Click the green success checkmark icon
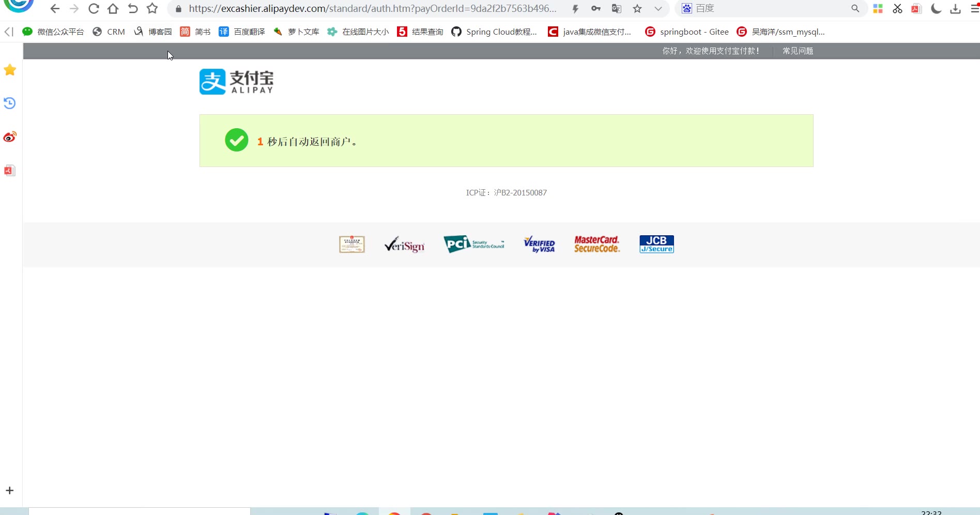This screenshot has height=515, width=980. (x=237, y=140)
